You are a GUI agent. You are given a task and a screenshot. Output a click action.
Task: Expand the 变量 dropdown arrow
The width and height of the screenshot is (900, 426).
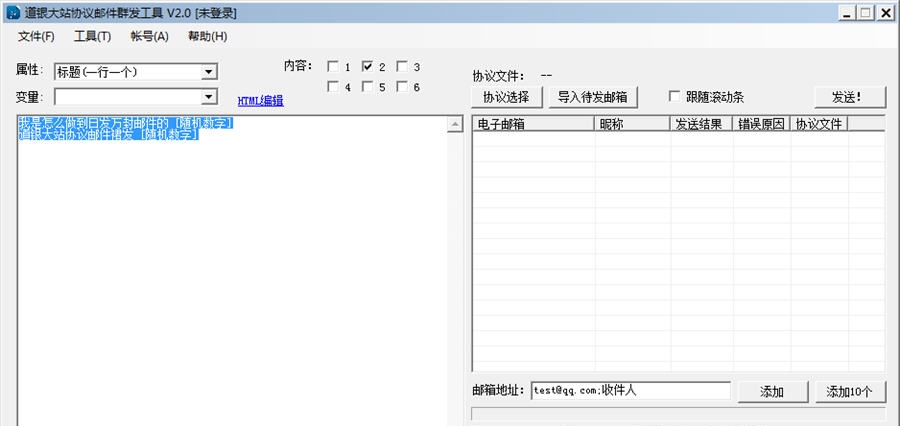point(209,98)
